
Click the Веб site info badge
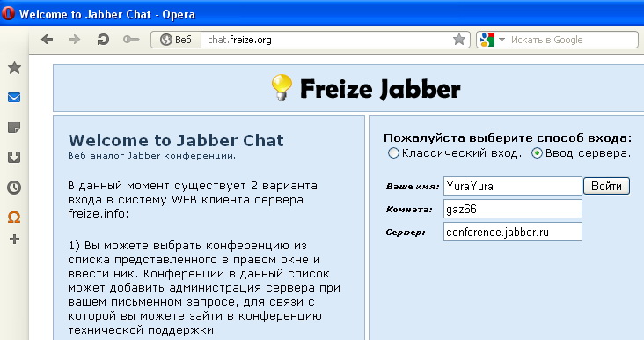pos(176,40)
